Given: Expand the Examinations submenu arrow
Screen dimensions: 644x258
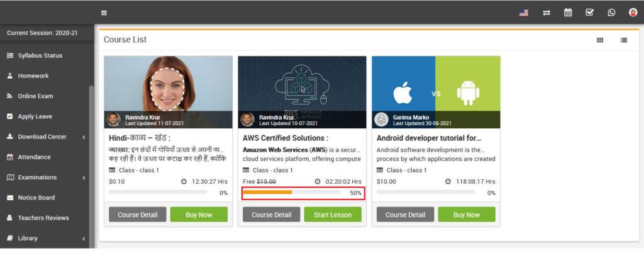Looking at the screenshot, I should click(x=84, y=177).
